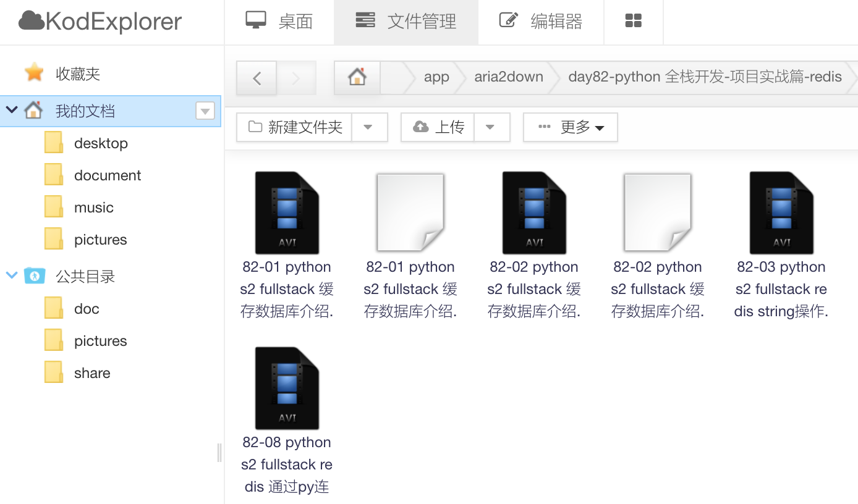Select the first 82-01 AVI video file
This screenshot has width=858, height=504.
(x=287, y=213)
